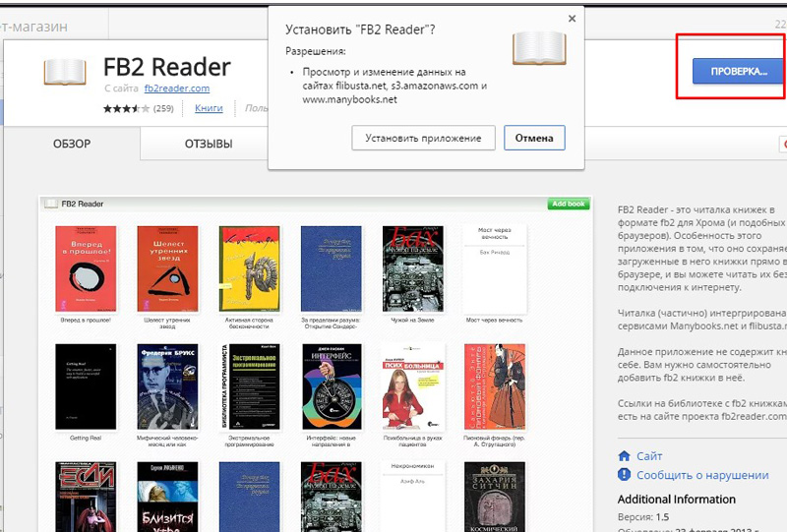Select the 'Близится утро' book cover
787x532 pixels.
point(167,497)
